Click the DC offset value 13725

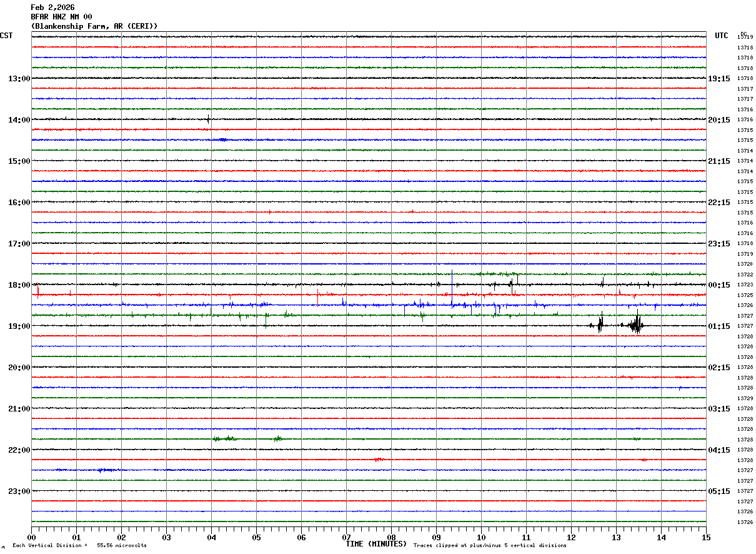(745, 295)
